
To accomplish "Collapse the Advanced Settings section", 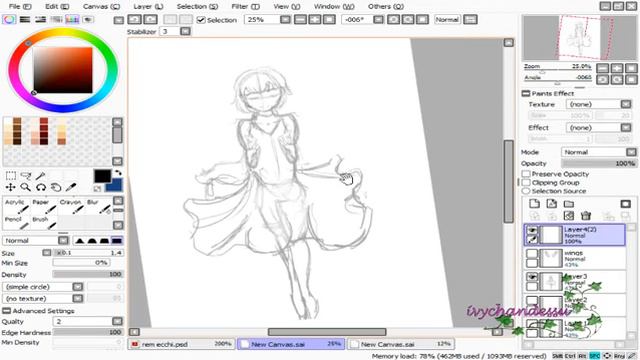I will [x=6, y=311].
